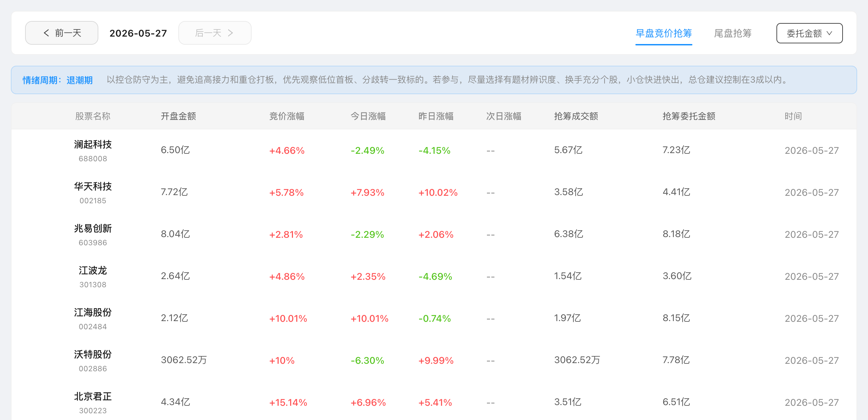Image resolution: width=868 pixels, height=420 pixels.
Task: Click stock code 300223
Action: click(x=93, y=411)
